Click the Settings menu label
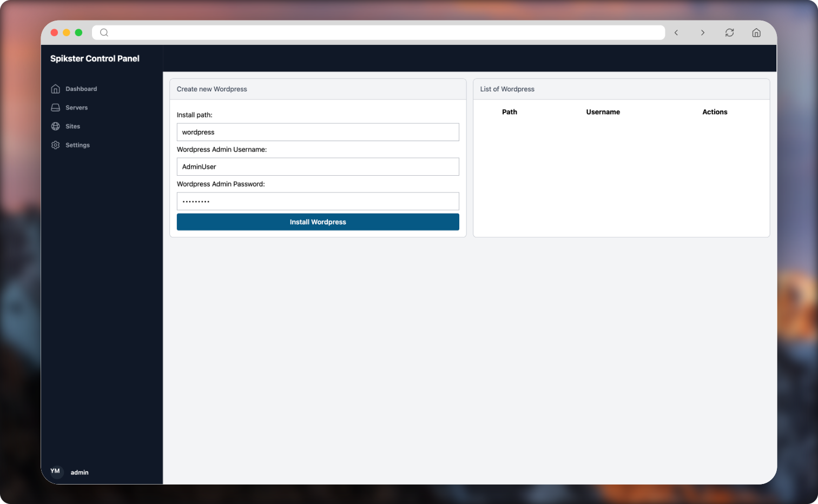 pos(77,145)
